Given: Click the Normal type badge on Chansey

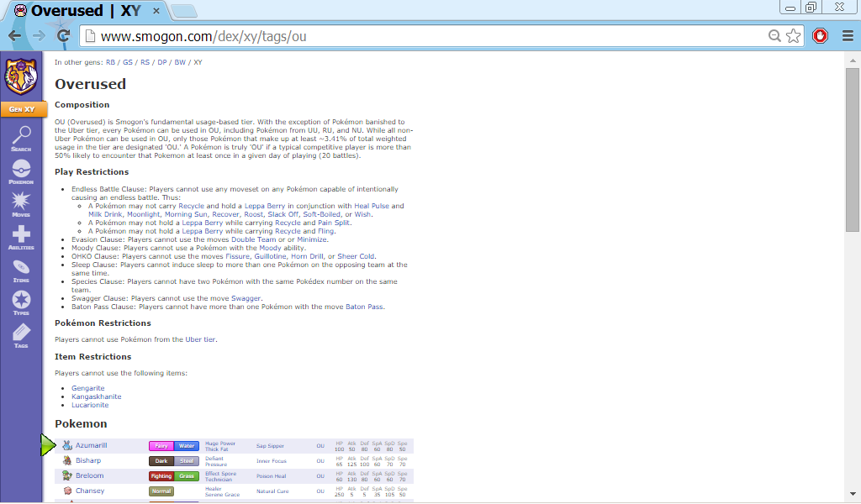Looking at the screenshot, I should pyautogui.click(x=161, y=491).
